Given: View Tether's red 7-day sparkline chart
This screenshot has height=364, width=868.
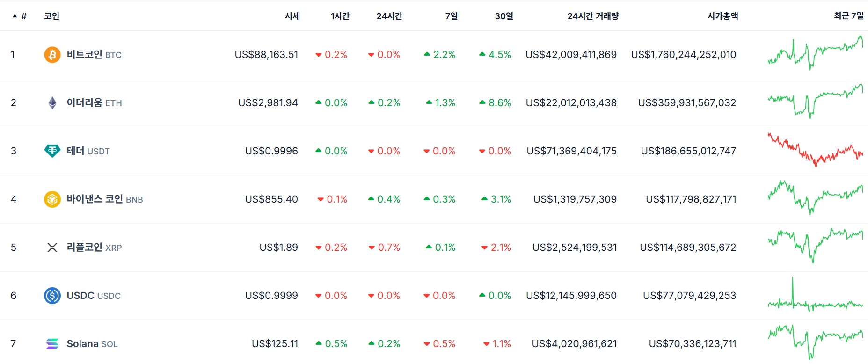Looking at the screenshot, I should pos(815,150).
